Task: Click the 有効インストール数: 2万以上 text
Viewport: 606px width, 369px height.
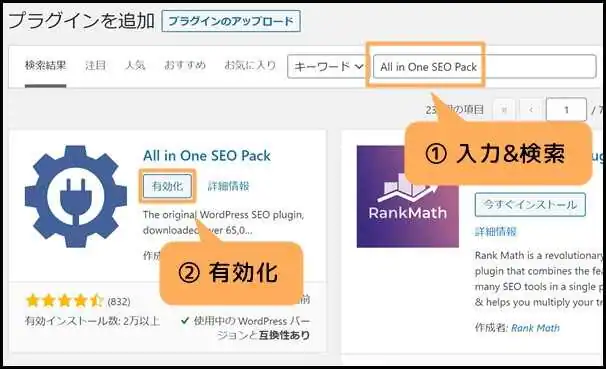Action: (x=92, y=321)
